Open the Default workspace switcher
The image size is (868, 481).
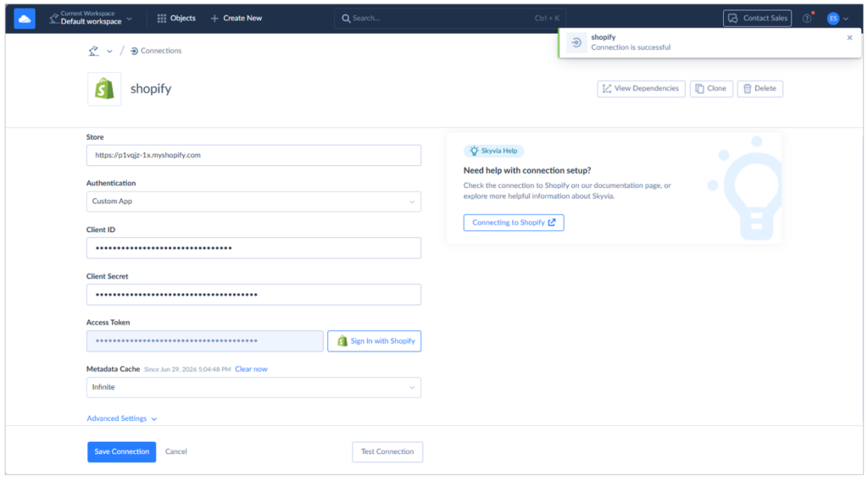point(92,19)
